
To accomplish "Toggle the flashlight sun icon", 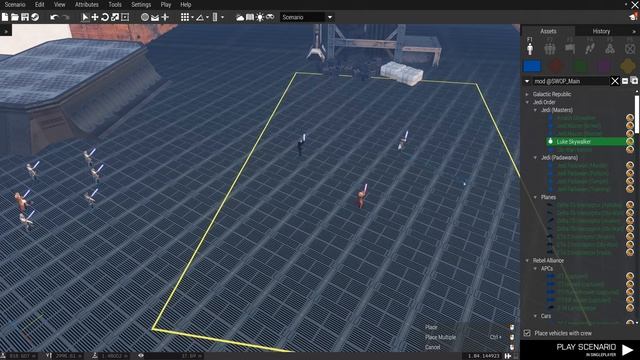I will [260, 17].
